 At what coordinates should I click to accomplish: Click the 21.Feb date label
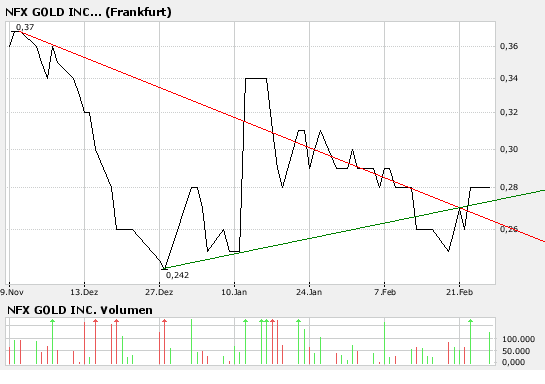459,292
